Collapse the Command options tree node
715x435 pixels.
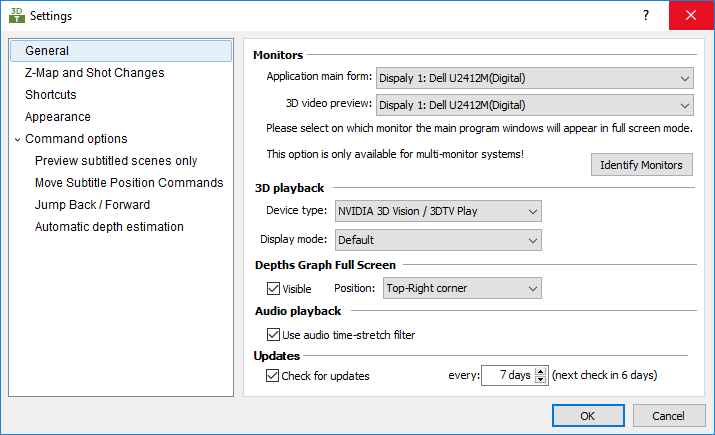point(17,139)
